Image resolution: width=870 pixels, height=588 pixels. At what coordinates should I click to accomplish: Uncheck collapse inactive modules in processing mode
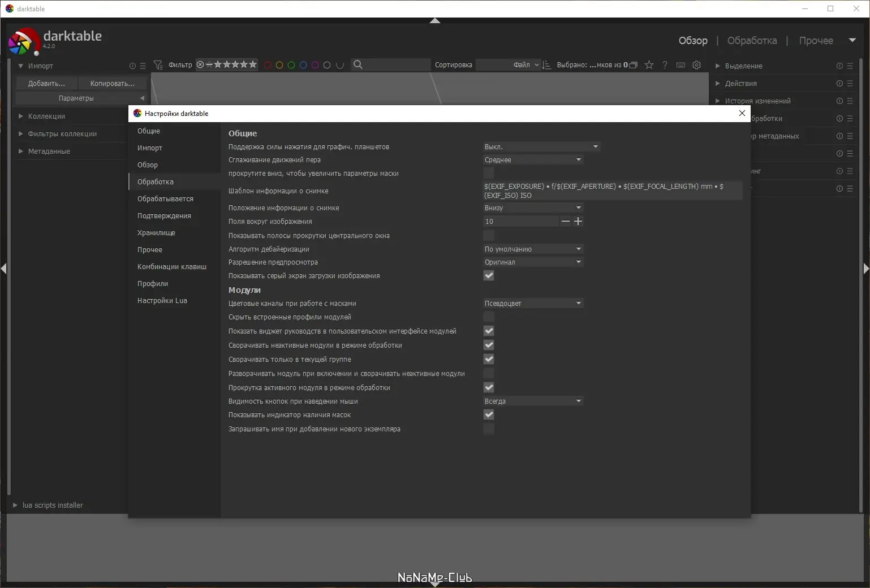[x=489, y=345]
